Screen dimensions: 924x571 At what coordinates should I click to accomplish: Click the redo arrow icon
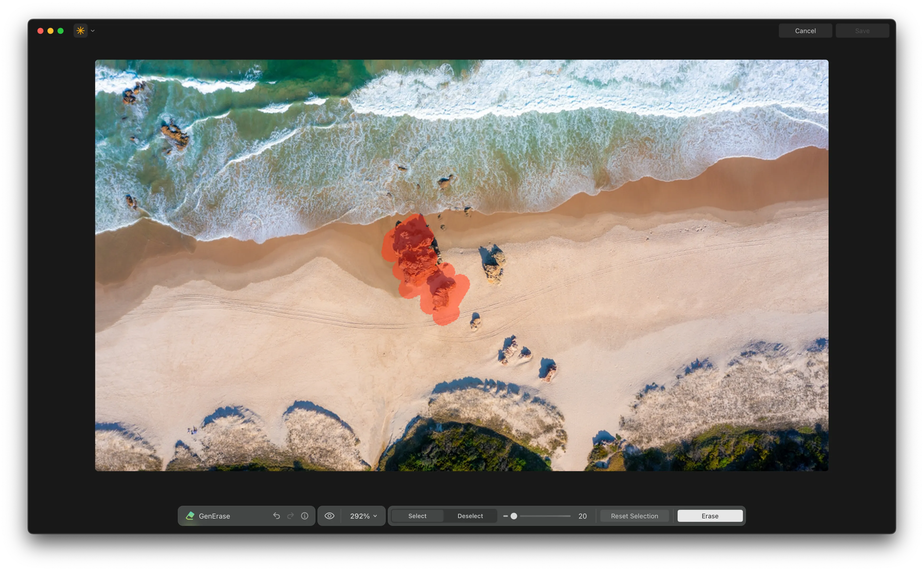290,516
